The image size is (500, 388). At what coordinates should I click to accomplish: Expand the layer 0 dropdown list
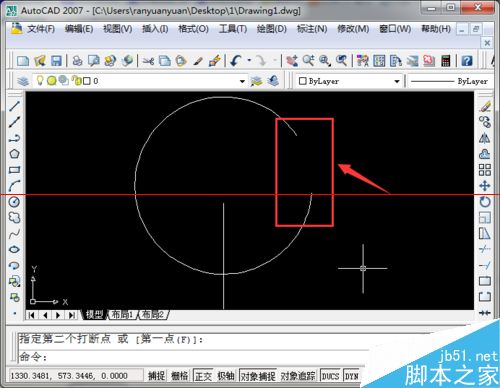[x=242, y=81]
